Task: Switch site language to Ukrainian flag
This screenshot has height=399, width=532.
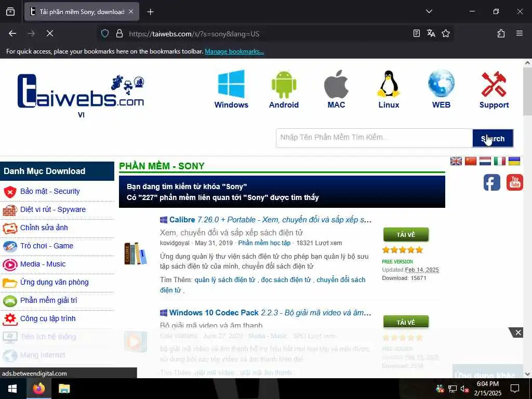Action: coord(514,161)
